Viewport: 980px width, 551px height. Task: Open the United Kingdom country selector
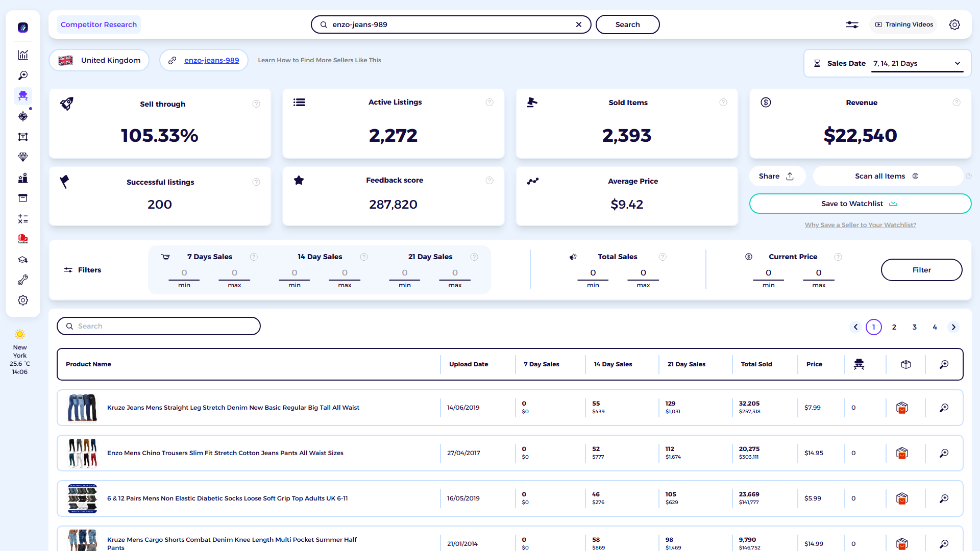pyautogui.click(x=99, y=60)
